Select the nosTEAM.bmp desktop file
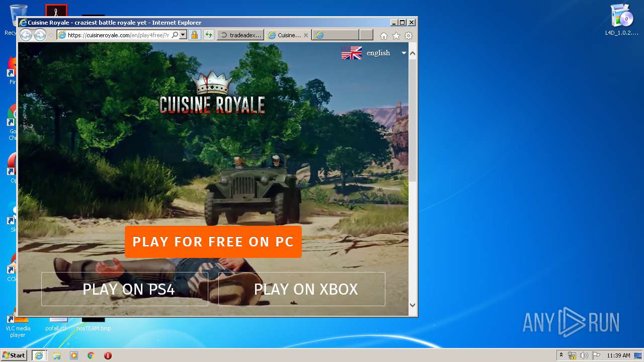Viewport: 644px width, 362px height. 94,324
